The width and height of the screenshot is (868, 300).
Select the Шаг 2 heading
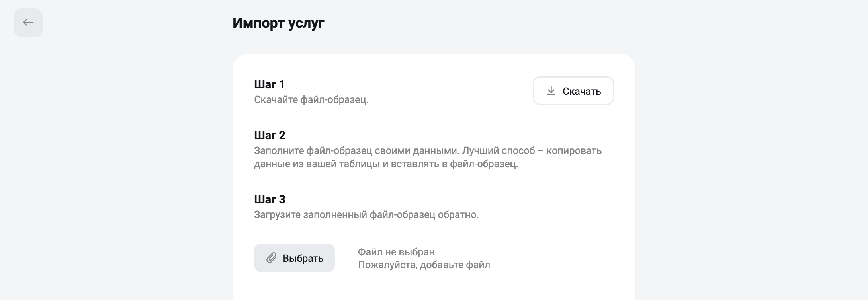270,135
